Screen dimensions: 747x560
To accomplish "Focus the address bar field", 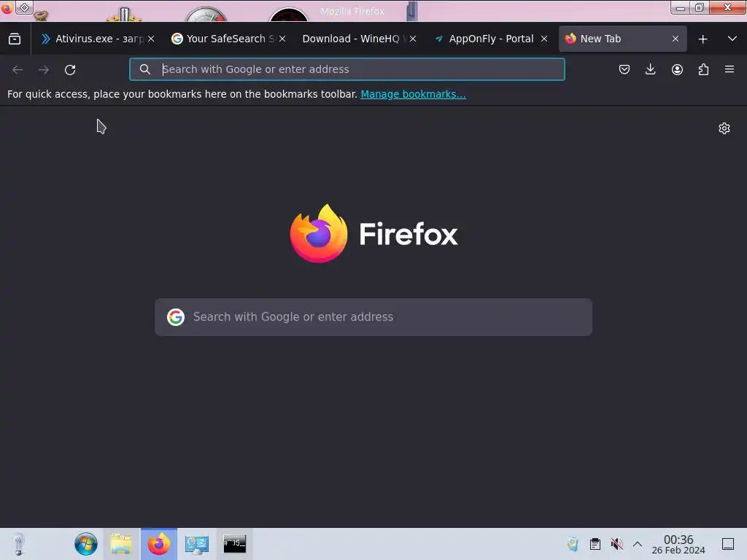I will [347, 69].
